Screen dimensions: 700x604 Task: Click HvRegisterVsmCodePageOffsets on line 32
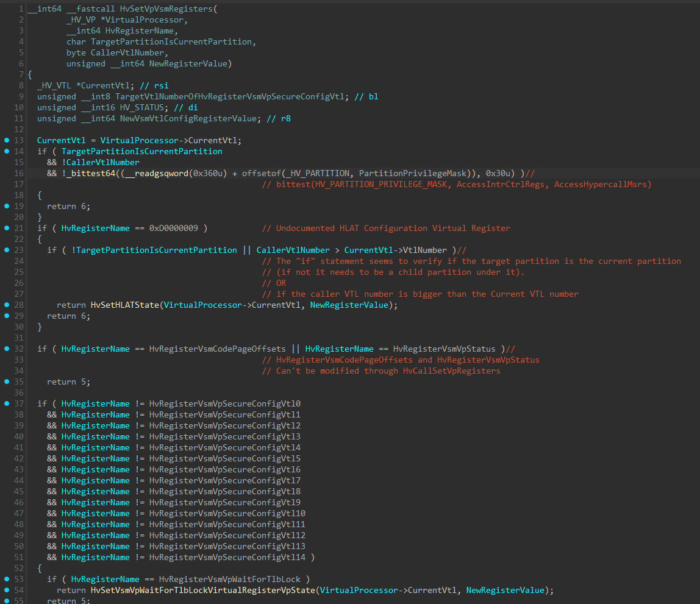pyautogui.click(x=217, y=349)
